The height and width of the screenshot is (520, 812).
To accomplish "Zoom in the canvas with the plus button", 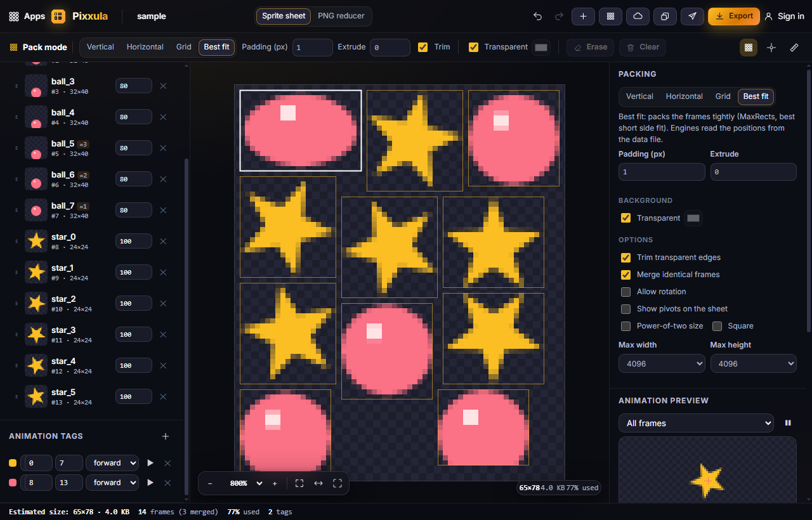I will [275, 483].
